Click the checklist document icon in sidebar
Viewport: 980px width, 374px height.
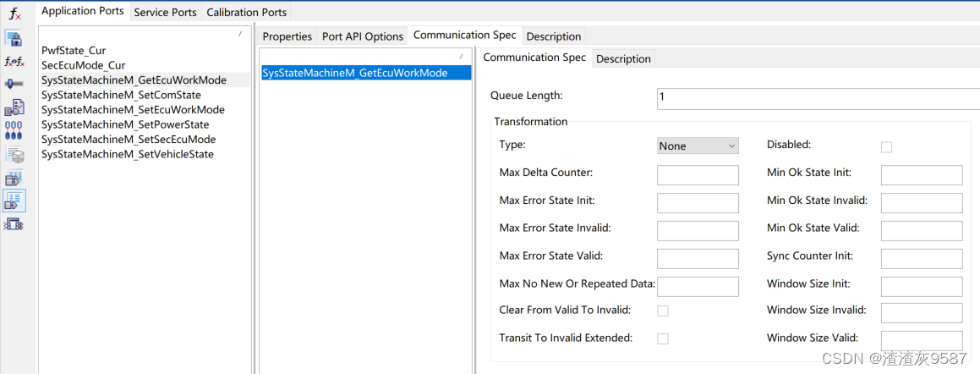(14, 107)
